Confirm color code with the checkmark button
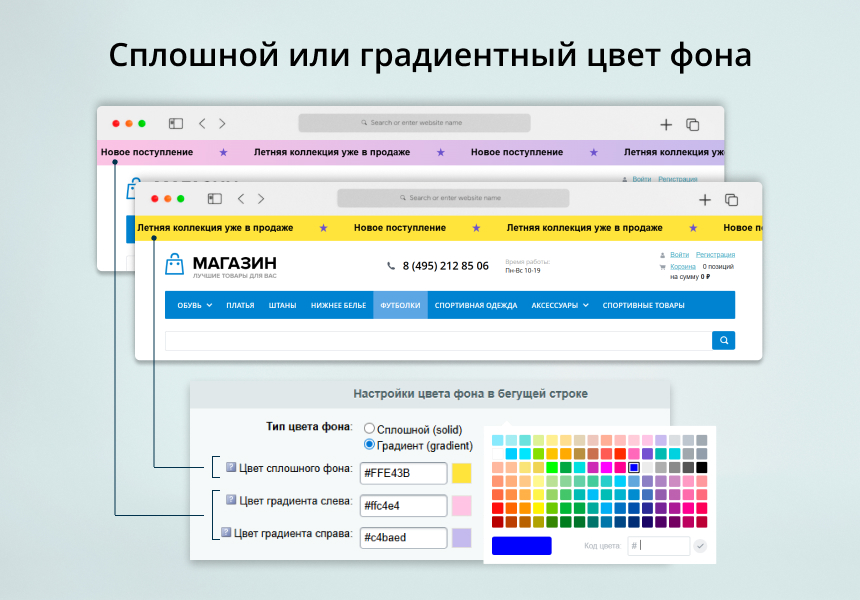This screenshot has height=600, width=860. point(700,546)
